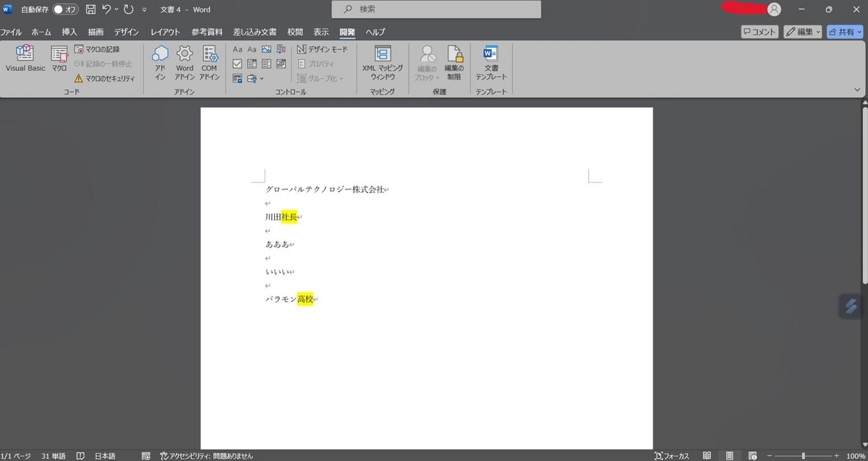Start マクロの記録
Viewport: 868px width, 461px height.
(97, 49)
